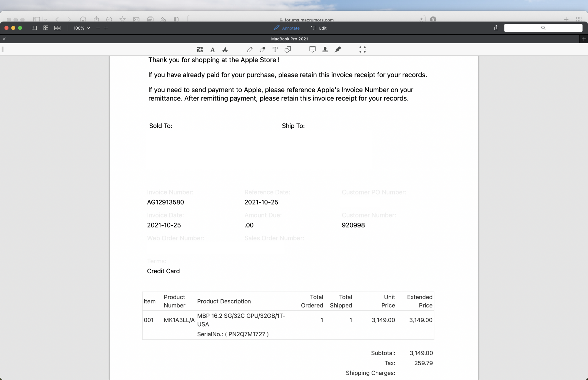This screenshot has width=588, height=380.
Task: Click the share button in the toolbar
Action: point(496,28)
